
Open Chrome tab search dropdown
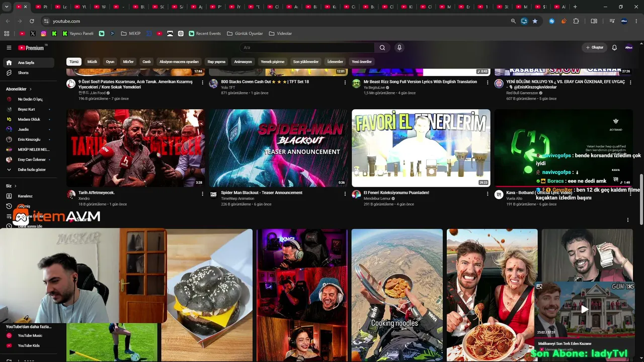[7, 7]
